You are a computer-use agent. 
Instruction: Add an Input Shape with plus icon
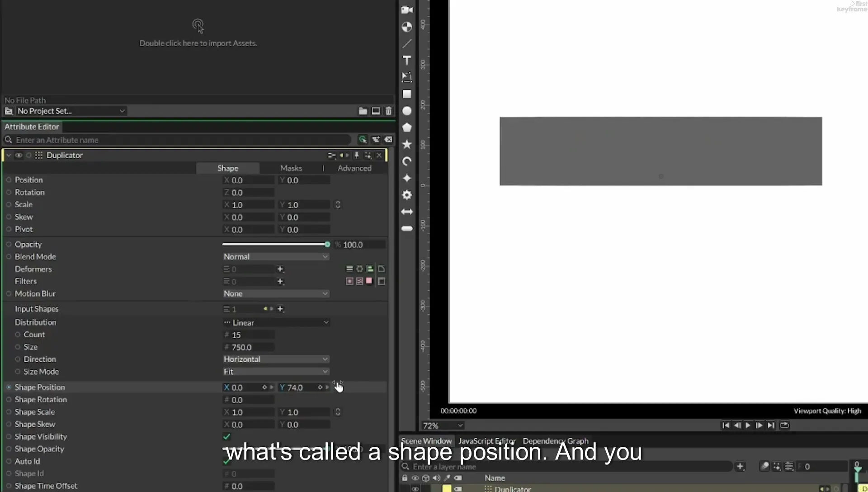pyautogui.click(x=280, y=309)
